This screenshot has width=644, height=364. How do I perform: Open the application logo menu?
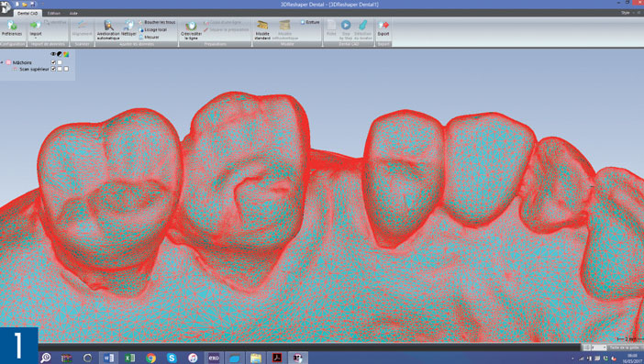(x=6, y=7)
